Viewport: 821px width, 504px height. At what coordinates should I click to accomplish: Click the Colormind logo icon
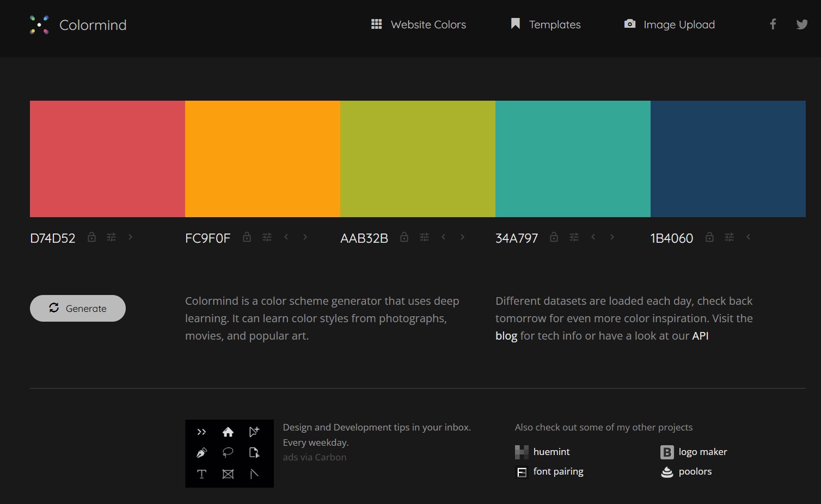39,25
